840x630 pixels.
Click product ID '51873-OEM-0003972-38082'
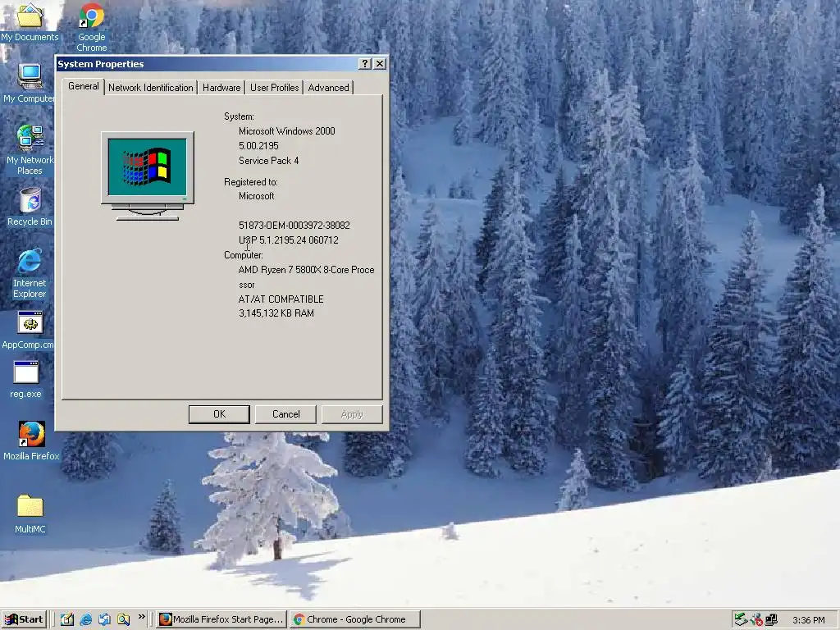click(294, 226)
